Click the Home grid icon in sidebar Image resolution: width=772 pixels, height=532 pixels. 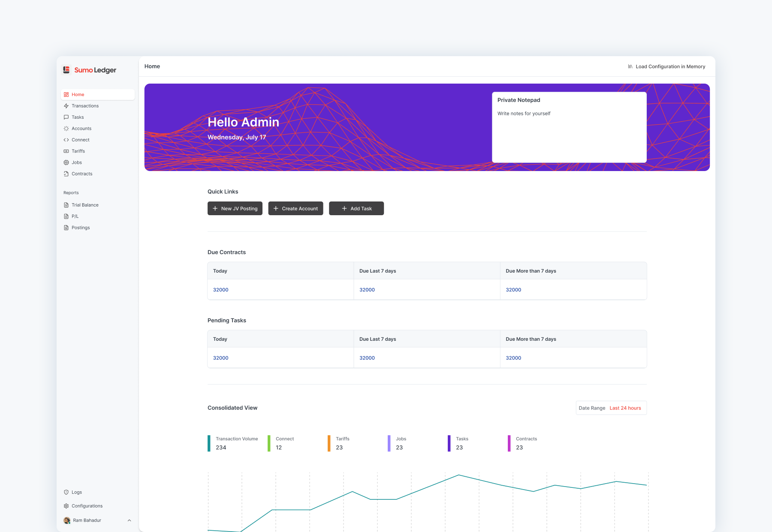(66, 94)
